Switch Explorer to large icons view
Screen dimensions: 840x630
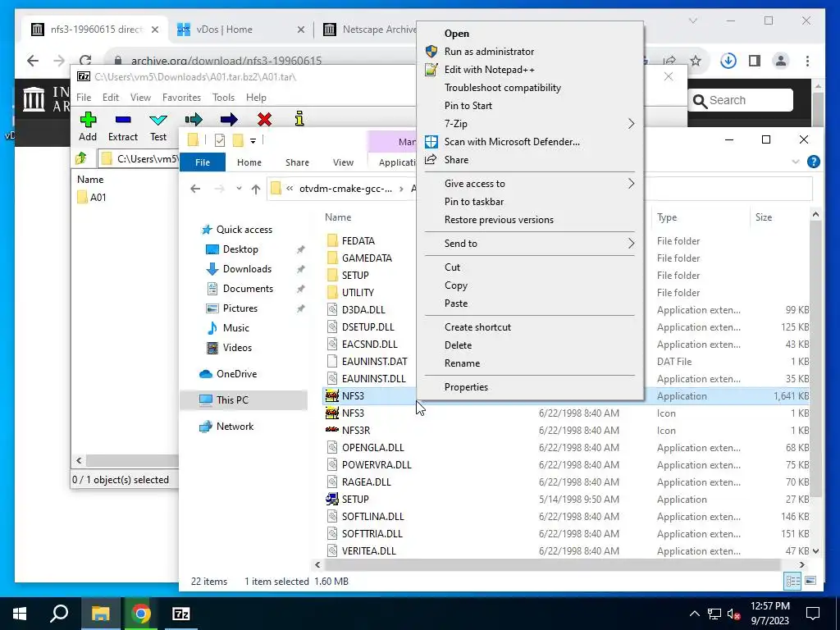(x=810, y=581)
